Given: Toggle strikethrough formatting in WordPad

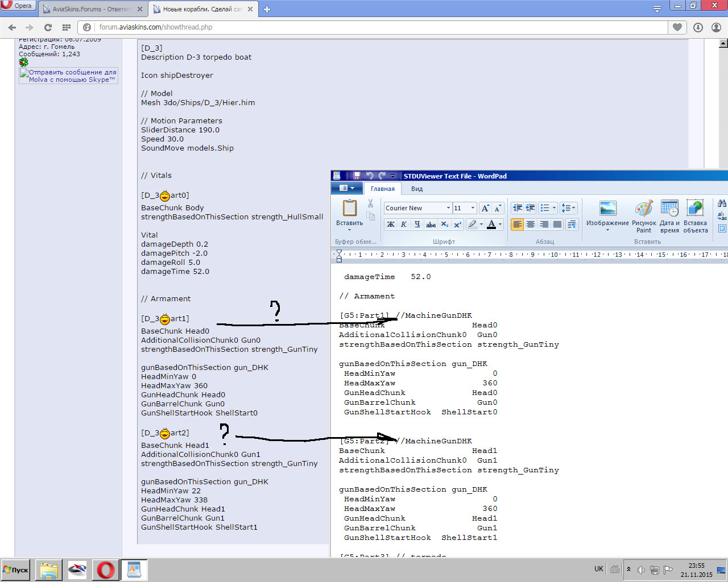Looking at the screenshot, I should pyautogui.click(x=431, y=225).
